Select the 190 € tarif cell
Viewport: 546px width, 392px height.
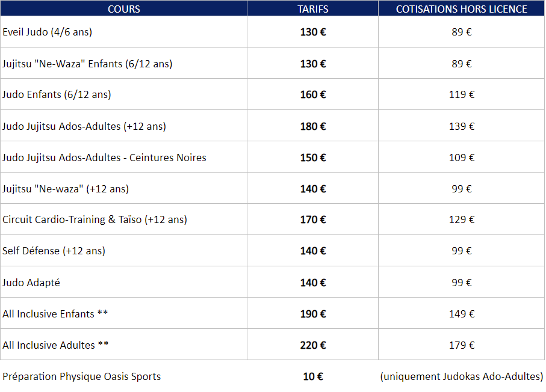(312, 313)
